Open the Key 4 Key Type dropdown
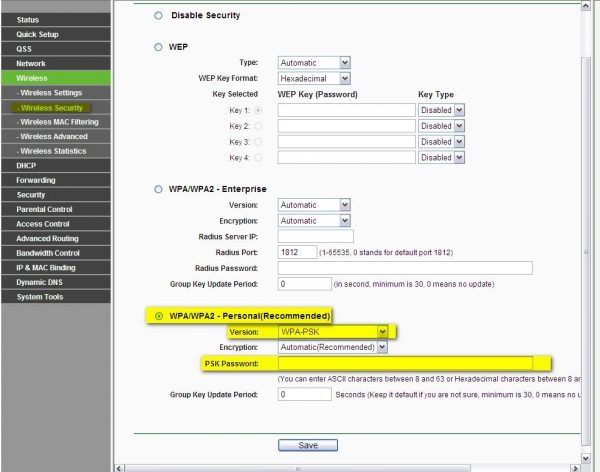 click(441, 158)
